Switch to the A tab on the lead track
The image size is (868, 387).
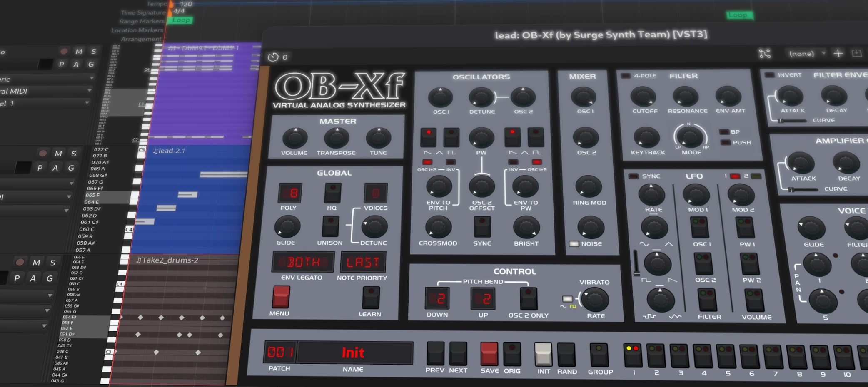[55, 168]
